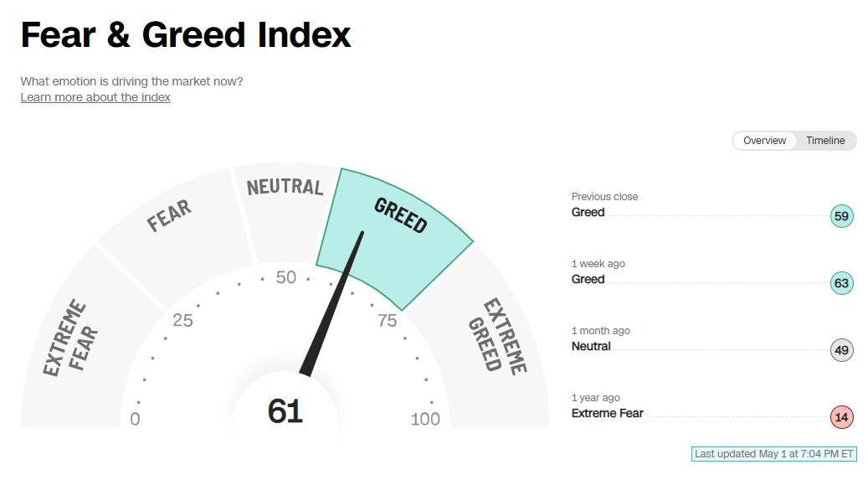Open 'Learn more about the index' link
The width and height of the screenshot is (868, 480).
[95, 97]
